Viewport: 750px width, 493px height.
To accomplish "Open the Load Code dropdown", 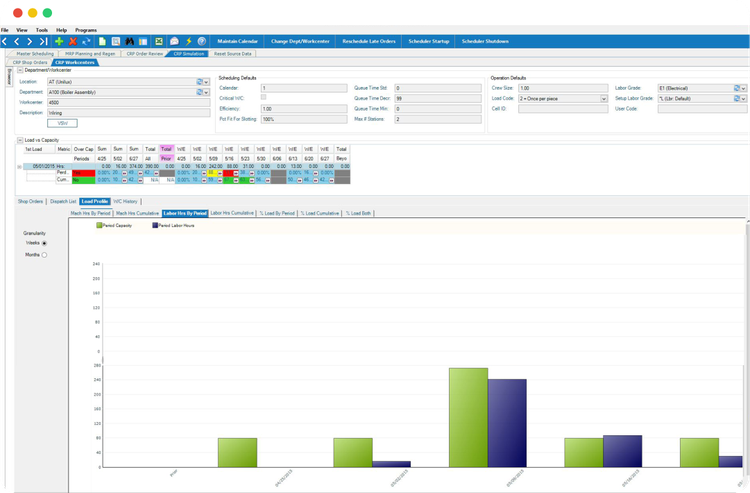I will coord(604,99).
